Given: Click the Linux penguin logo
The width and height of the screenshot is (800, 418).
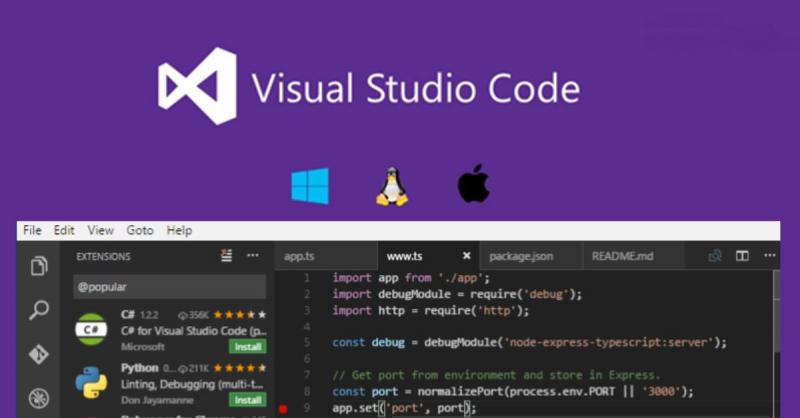Looking at the screenshot, I should coord(392,186).
